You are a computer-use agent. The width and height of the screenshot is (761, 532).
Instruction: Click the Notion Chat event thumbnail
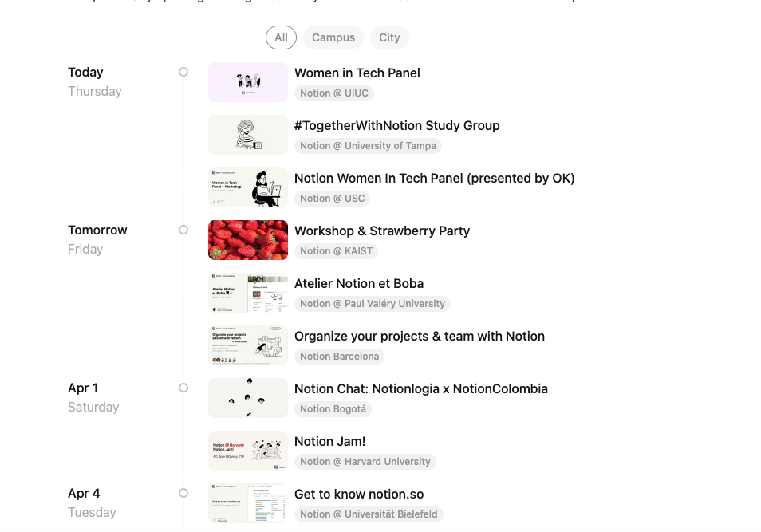(x=248, y=398)
